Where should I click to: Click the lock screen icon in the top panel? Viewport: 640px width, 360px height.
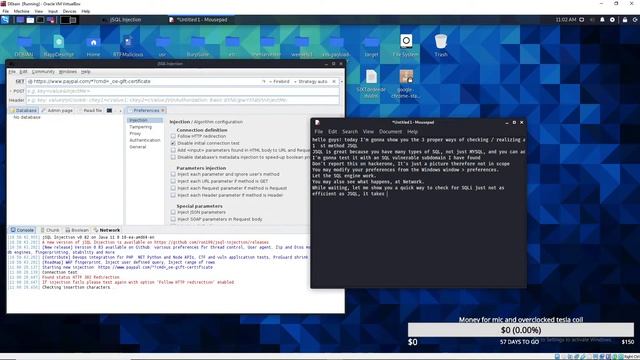pos(624,20)
